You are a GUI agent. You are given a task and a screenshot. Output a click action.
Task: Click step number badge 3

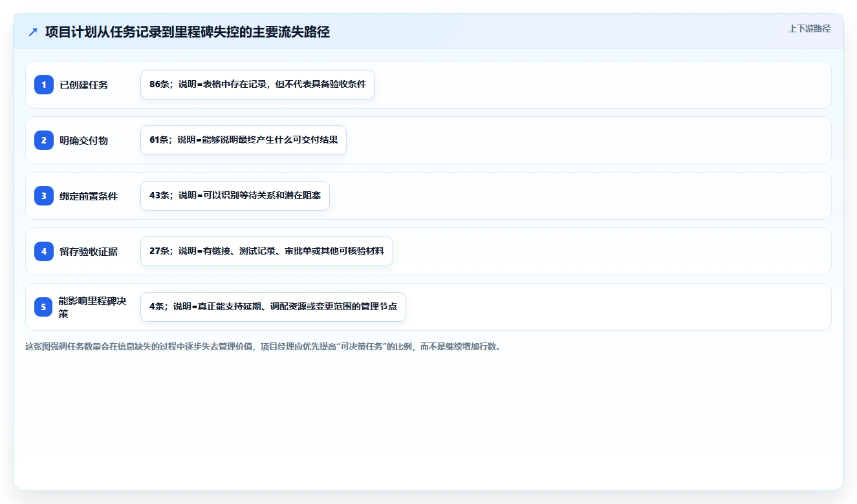click(44, 196)
